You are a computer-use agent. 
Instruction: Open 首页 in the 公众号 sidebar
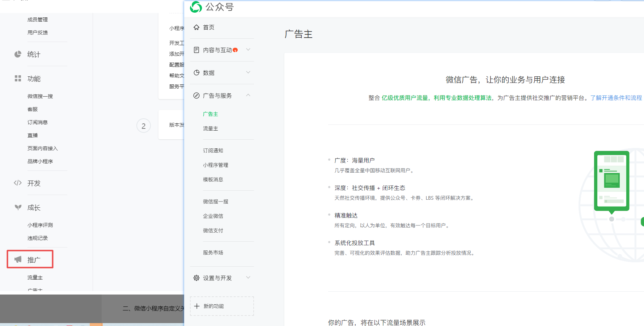(209, 27)
